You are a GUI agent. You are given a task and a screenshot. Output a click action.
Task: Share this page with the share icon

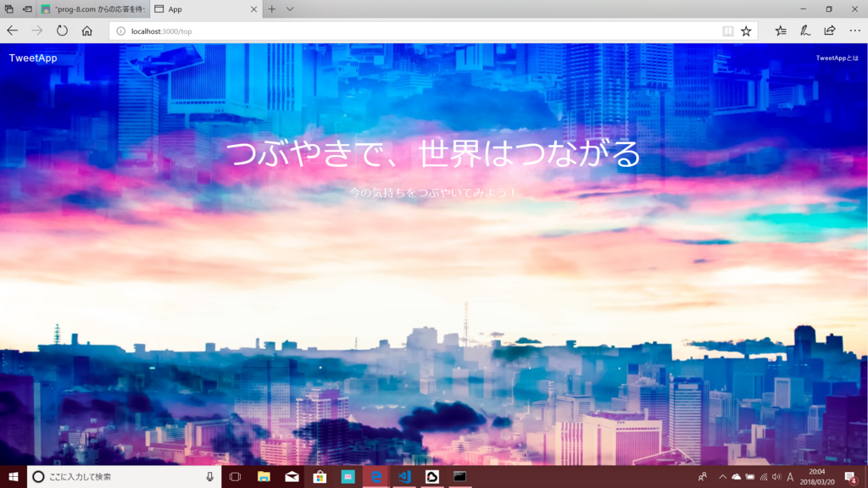tap(829, 31)
